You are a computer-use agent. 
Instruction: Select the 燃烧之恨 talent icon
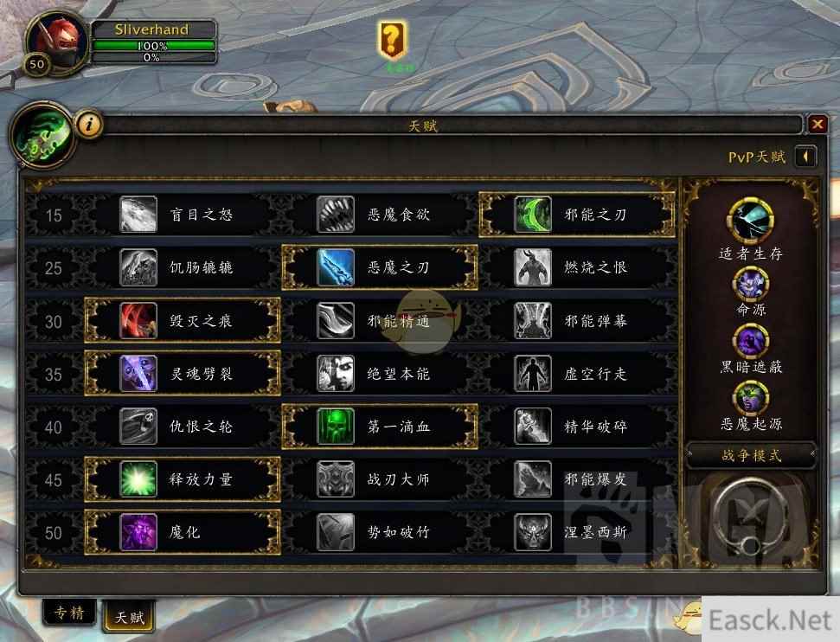point(533,266)
